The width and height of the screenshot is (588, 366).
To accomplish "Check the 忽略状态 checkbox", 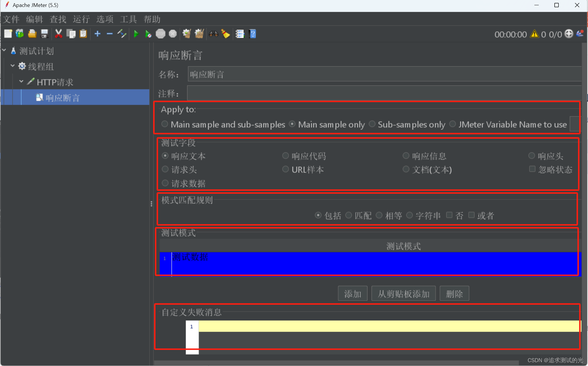I will tap(532, 169).
